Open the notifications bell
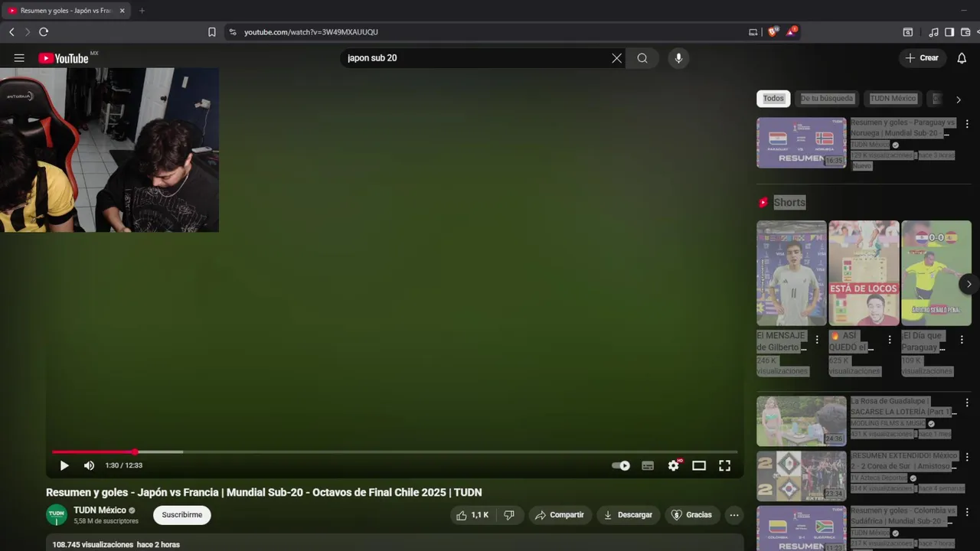The image size is (980, 551). 962,58
